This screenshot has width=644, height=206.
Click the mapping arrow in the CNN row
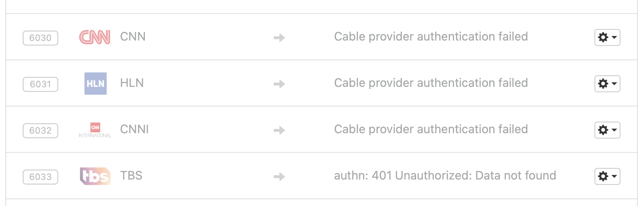(279, 38)
